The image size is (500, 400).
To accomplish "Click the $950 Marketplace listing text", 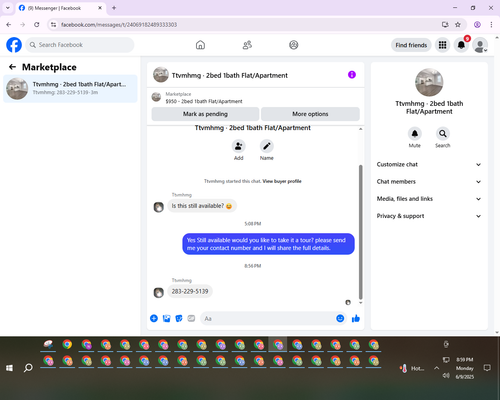I will [x=204, y=101].
